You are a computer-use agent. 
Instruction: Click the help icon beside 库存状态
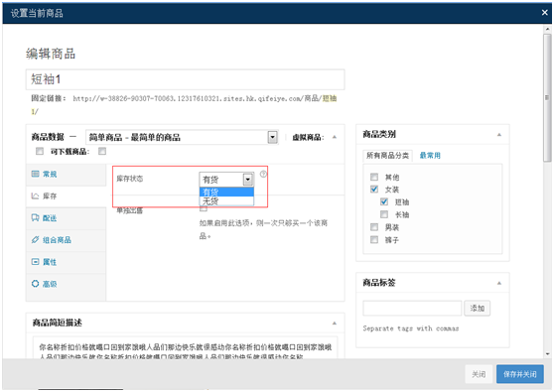[263, 174]
